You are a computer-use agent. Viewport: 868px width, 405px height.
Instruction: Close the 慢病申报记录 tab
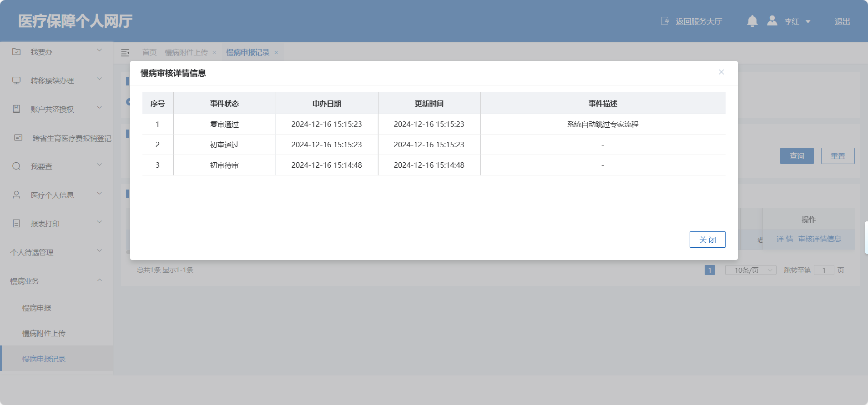(x=276, y=53)
